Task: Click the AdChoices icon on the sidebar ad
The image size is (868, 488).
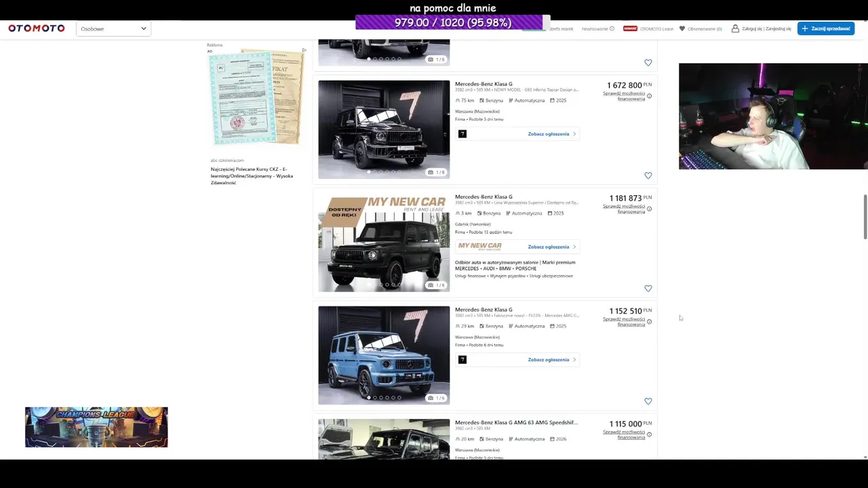Action: 304,50
